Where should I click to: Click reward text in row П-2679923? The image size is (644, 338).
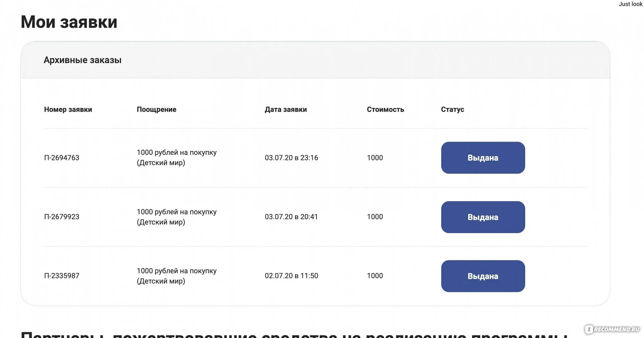[x=176, y=217]
